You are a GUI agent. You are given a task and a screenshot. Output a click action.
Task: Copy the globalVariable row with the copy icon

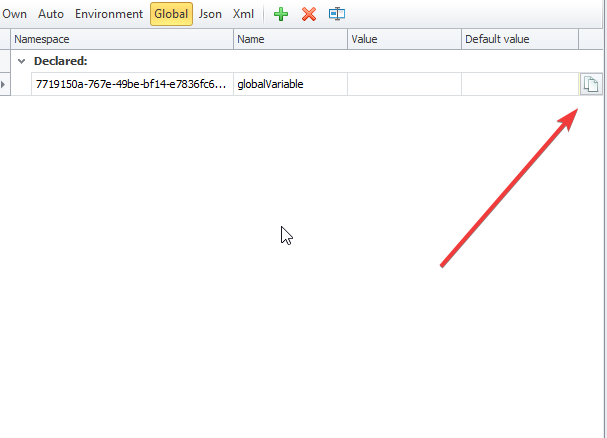[591, 84]
